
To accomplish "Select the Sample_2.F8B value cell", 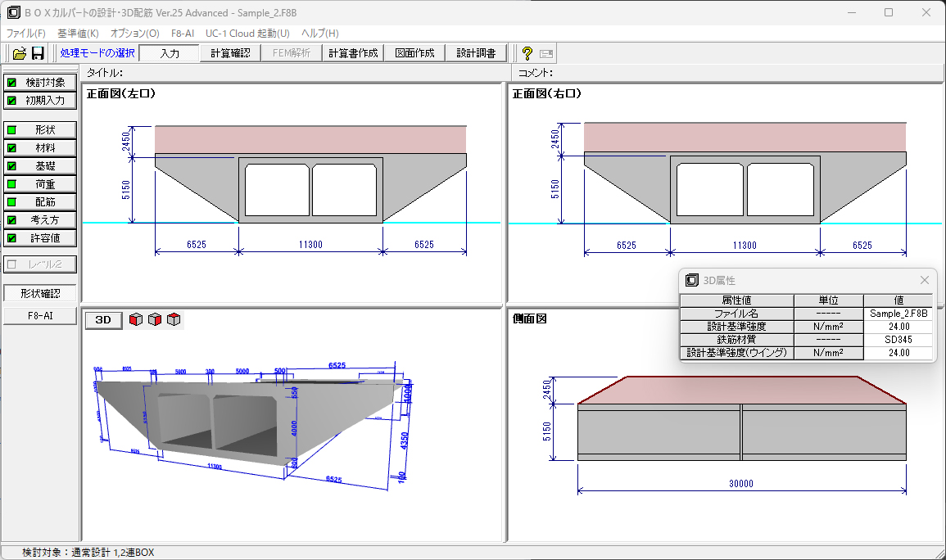I will [898, 314].
